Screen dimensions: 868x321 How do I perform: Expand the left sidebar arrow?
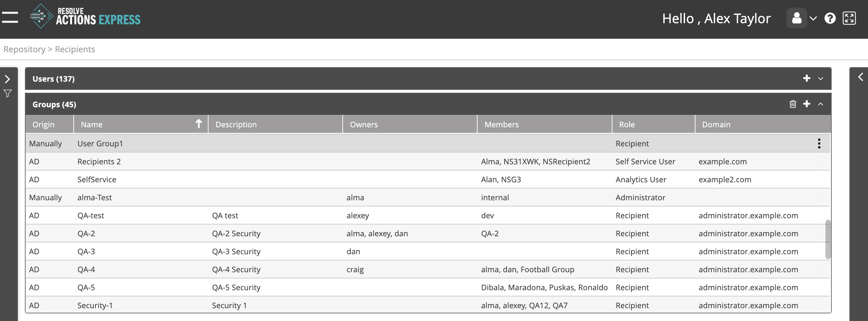pyautogui.click(x=8, y=79)
